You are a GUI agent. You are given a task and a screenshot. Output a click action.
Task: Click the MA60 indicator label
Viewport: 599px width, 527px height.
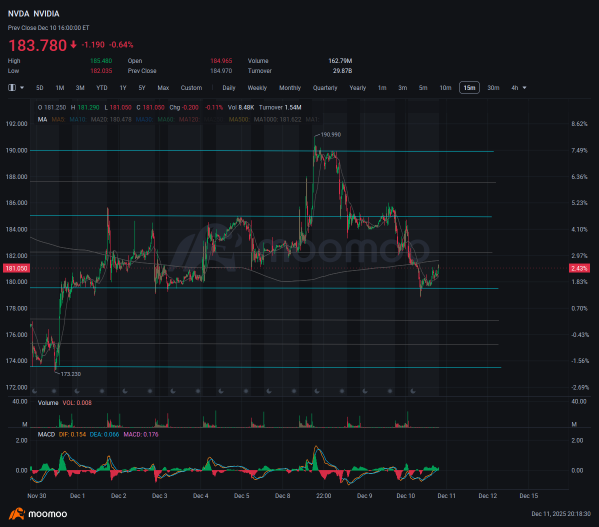click(x=166, y=120)
